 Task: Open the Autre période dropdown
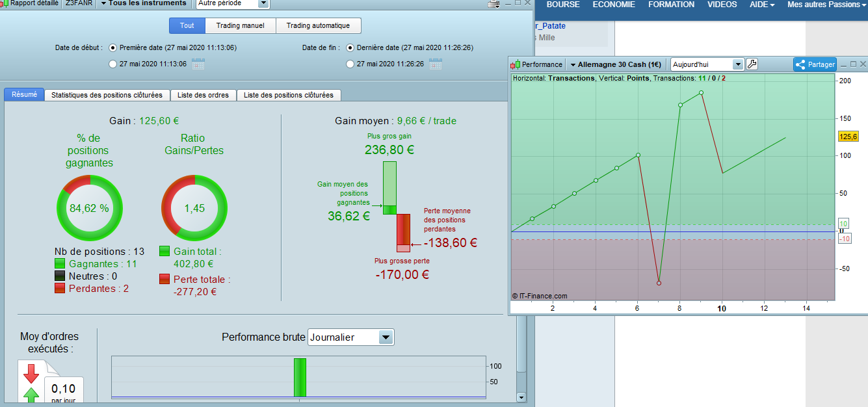pyautogui.click(x=233, y=3)
